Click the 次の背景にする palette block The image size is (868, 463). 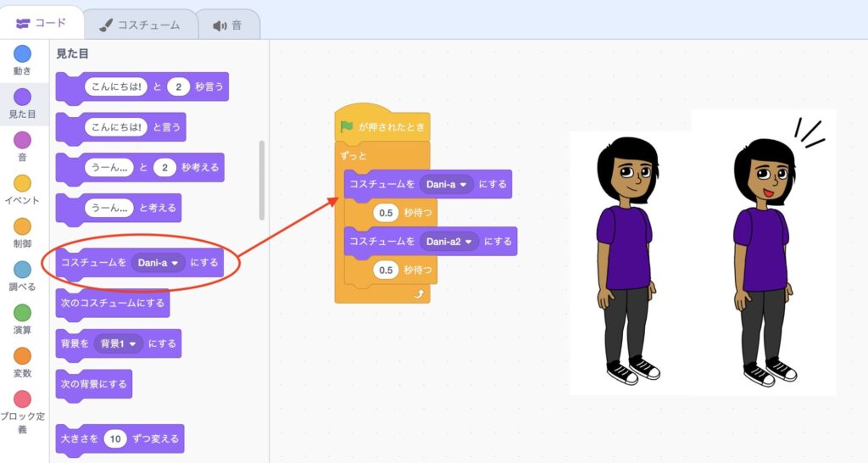tap(94, 384)
